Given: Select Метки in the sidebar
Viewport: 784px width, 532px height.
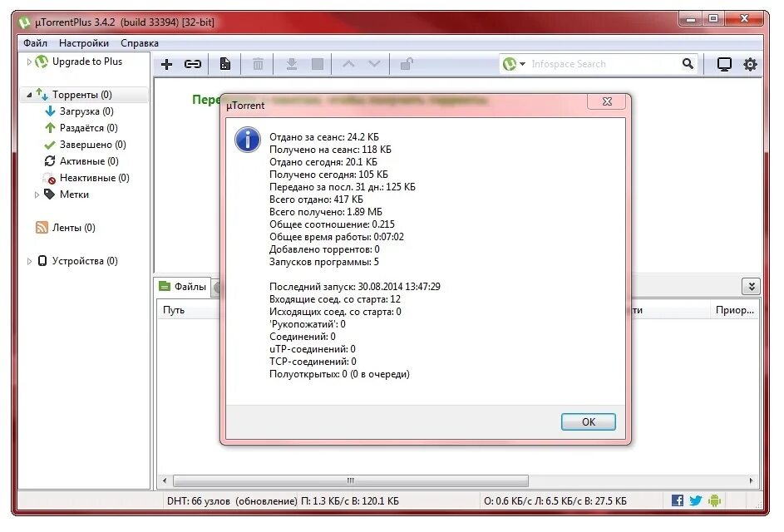Looking at the screenshot, I should (74, 195).
